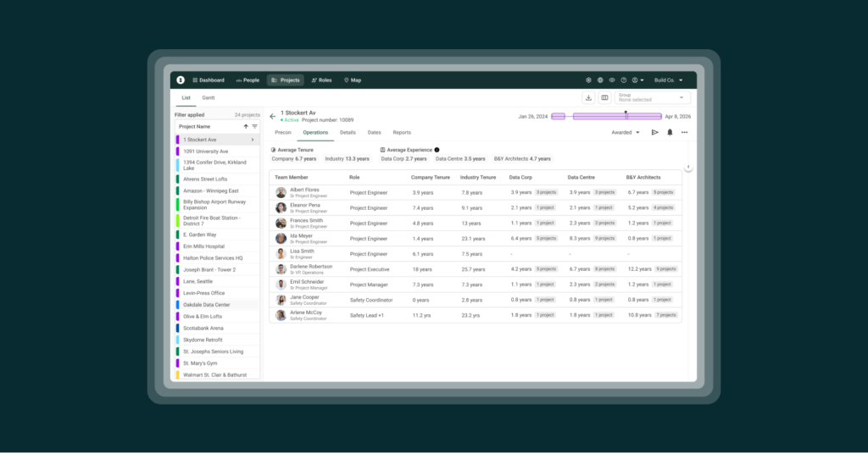
Task: Open Darlene Robertson team member
Action: (x=311, y=267)
